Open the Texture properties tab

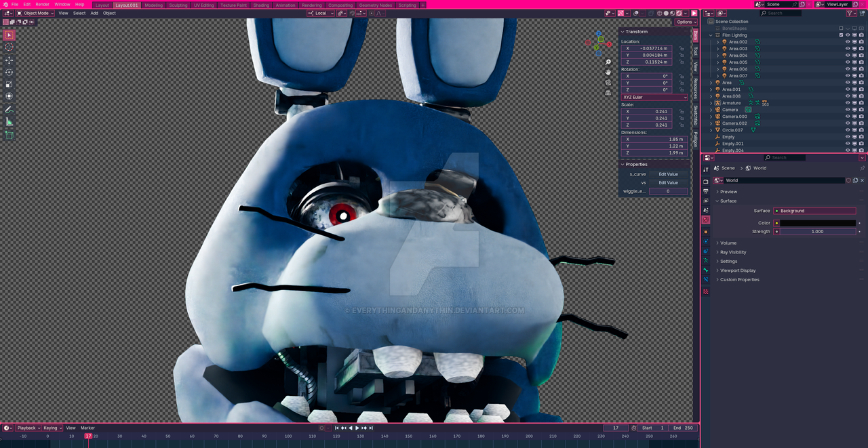point(706,291)
